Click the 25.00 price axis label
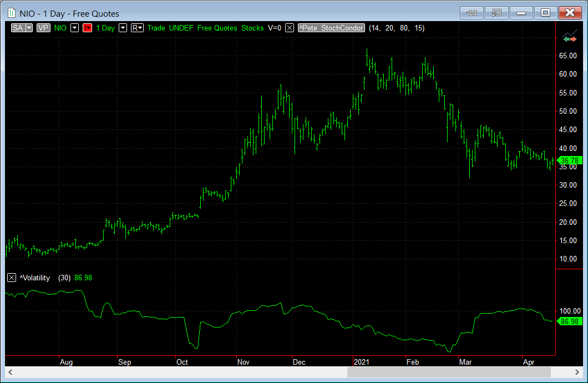This screenshot has height=383, width=588. coord(567,203)
